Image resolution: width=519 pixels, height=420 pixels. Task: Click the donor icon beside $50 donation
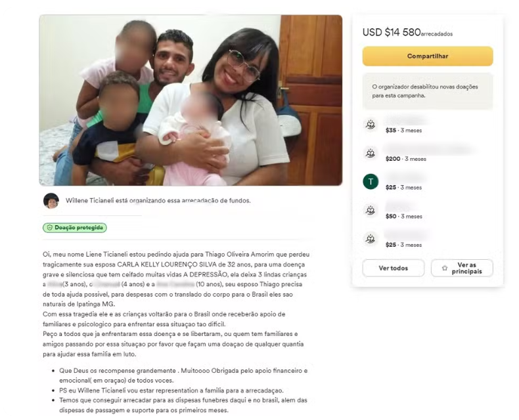[371, 211]
